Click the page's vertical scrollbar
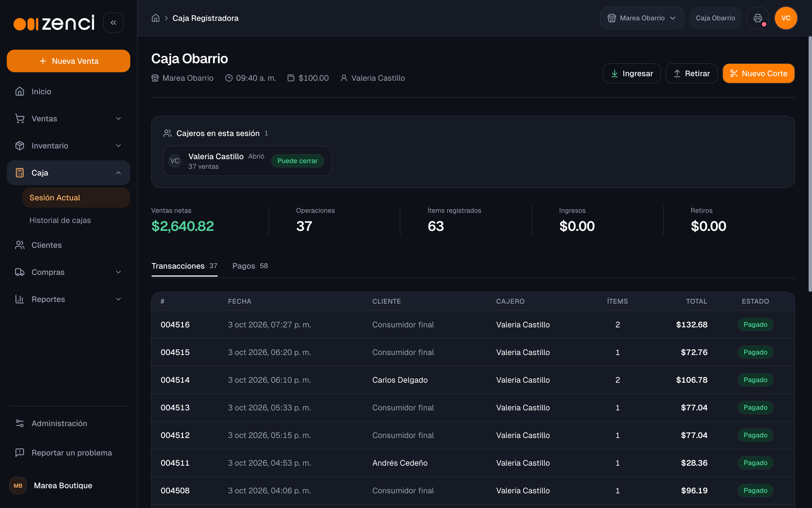 coord(810,164)
